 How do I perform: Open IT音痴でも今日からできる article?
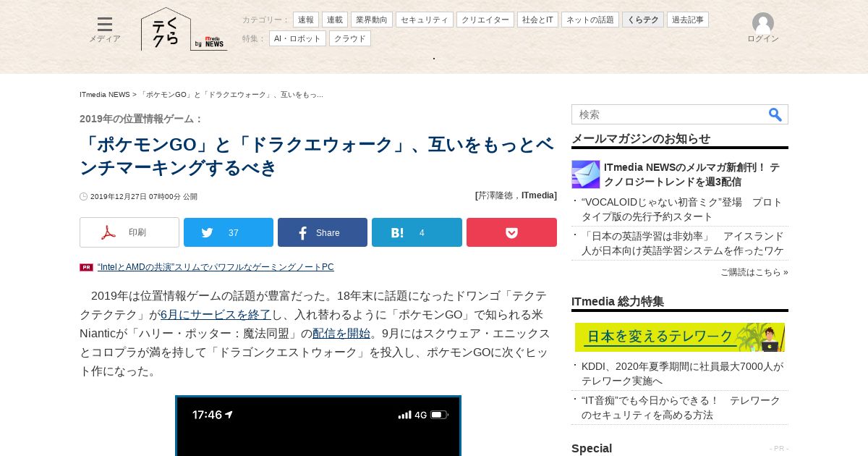(681, 408)
